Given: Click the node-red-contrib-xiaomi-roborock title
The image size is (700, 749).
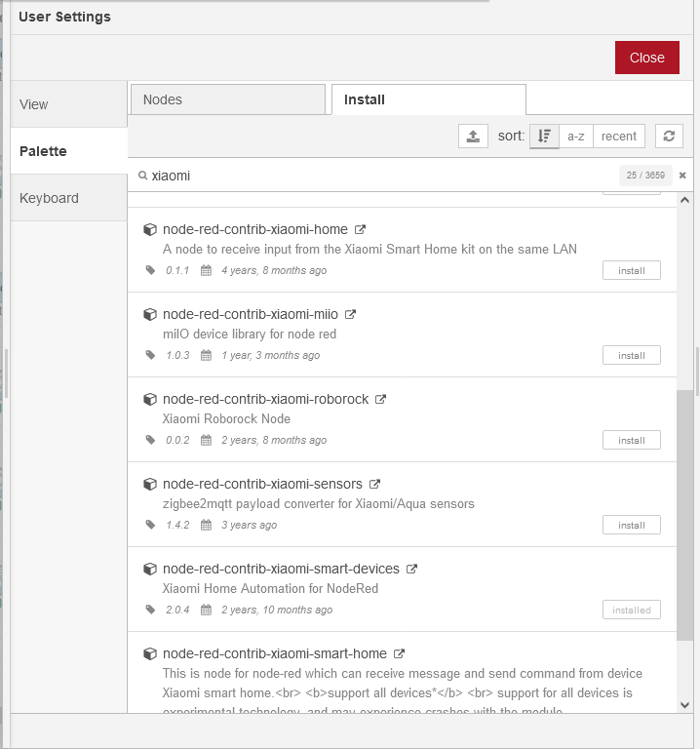Looking at the screenshot, I should (x=265, y=399).
